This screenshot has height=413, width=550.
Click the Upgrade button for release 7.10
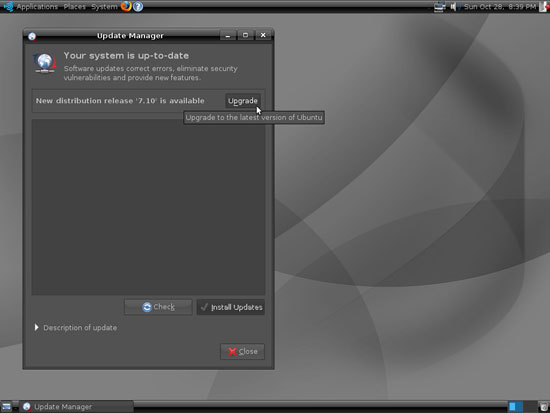coord(243,101)
